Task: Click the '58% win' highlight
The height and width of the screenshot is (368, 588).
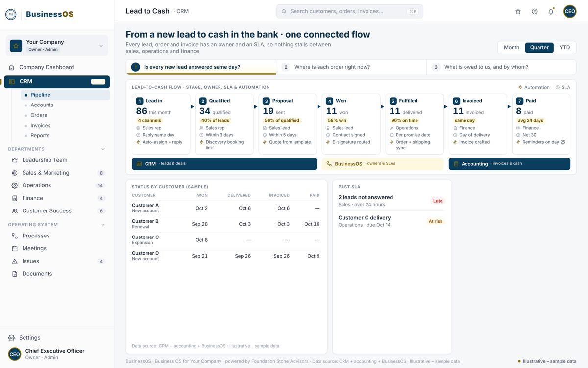Action: tap(337, 120)
